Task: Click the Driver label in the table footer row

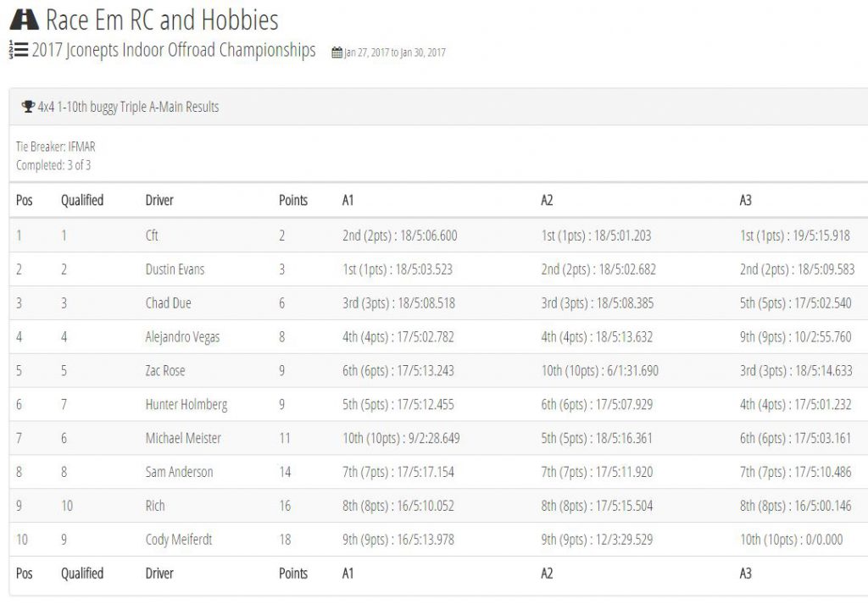Action: [x=159, y=574]
